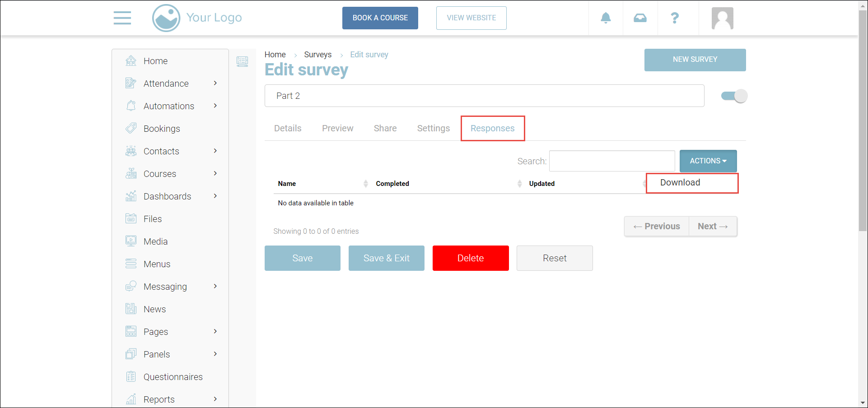Click the sidebar collapse panel icon
Viewport: 868px width, 408px height.
(243, 61)
